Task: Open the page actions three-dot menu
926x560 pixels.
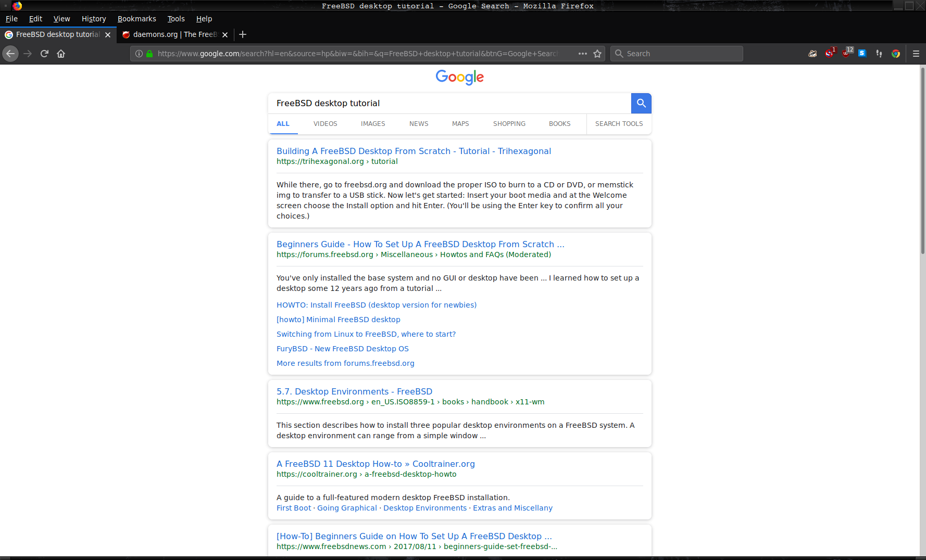Action: tap(583, 54)
